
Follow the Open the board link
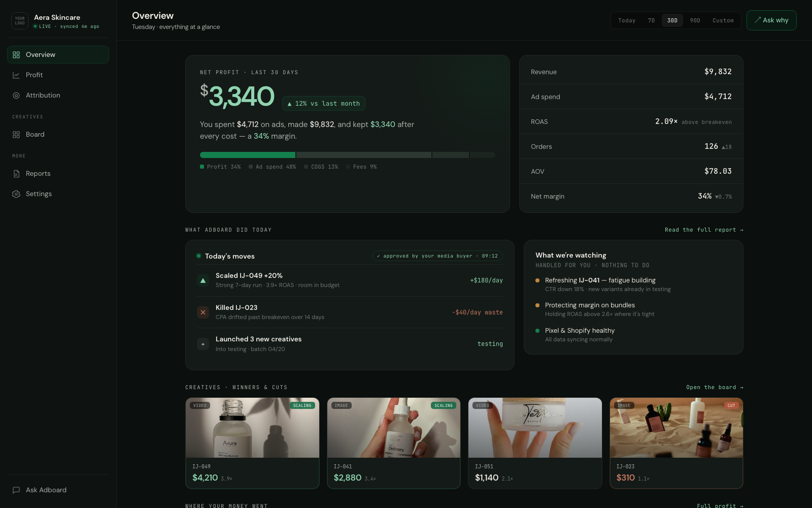point(715,388)
